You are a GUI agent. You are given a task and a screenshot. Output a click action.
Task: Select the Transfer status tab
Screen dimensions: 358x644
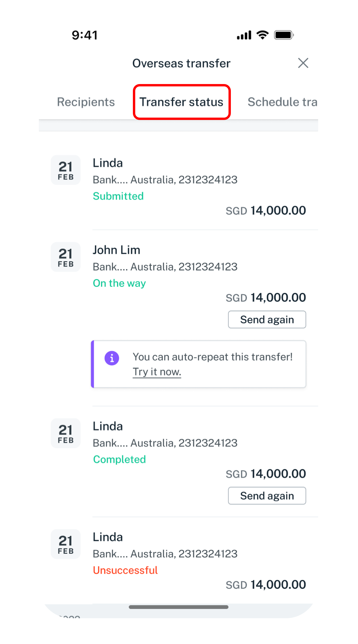coord(181,102)
